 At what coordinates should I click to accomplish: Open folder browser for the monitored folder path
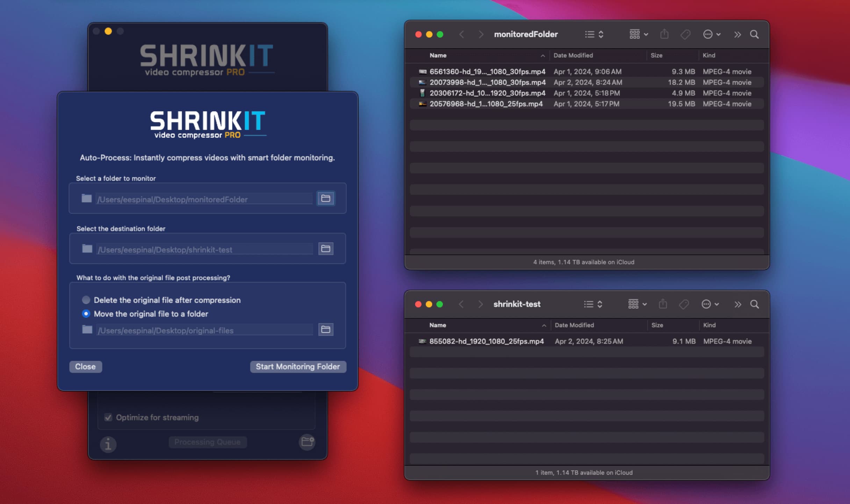tap(325, 198)
